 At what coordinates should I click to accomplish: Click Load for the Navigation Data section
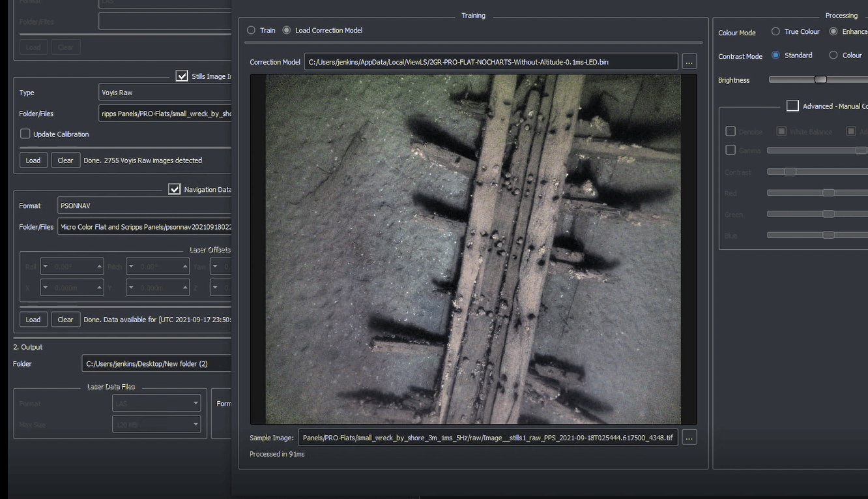(x=33, y=319)
